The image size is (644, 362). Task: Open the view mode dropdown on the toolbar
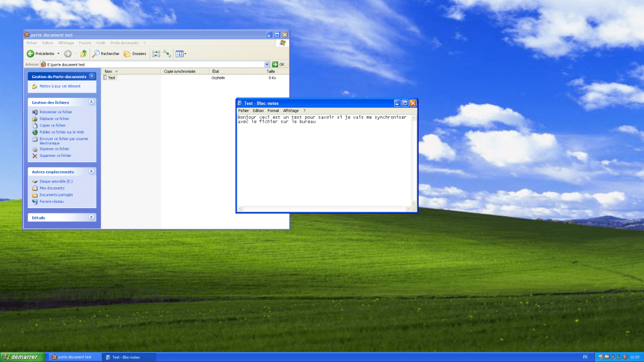pyautogui.click(x=185, y=53)
